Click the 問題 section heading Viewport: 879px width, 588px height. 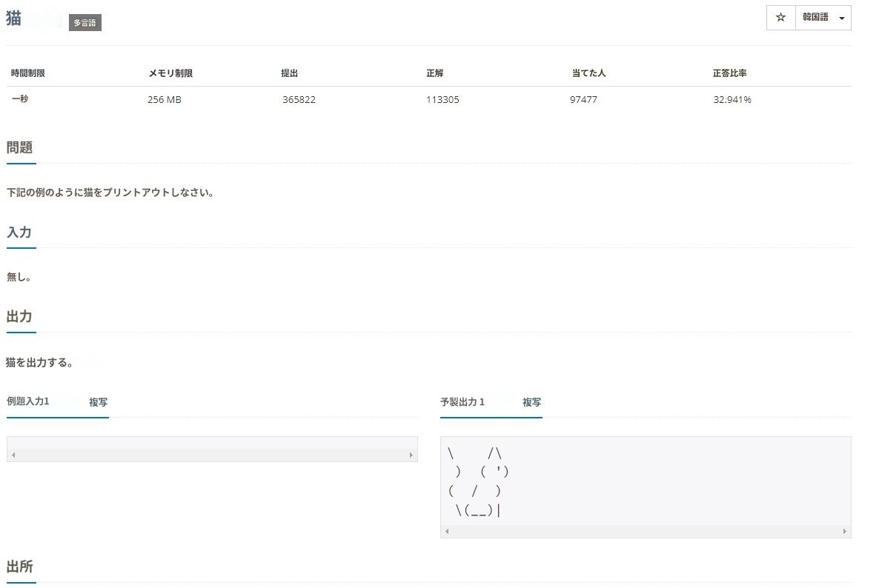[x=19, y=147]
